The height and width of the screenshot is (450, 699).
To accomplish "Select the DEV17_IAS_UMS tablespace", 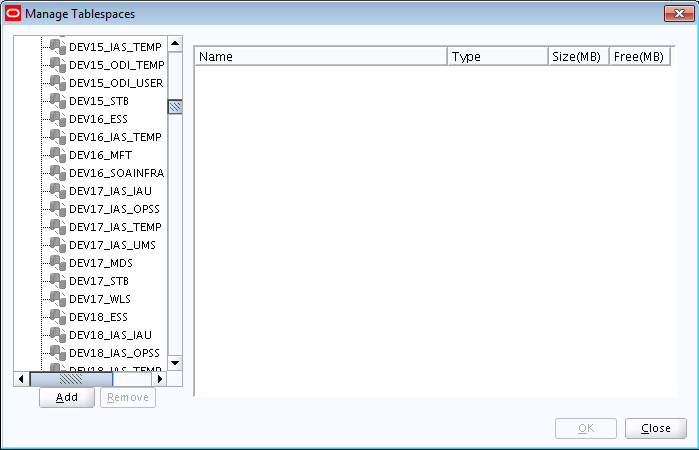I will [x=112, y=245].
